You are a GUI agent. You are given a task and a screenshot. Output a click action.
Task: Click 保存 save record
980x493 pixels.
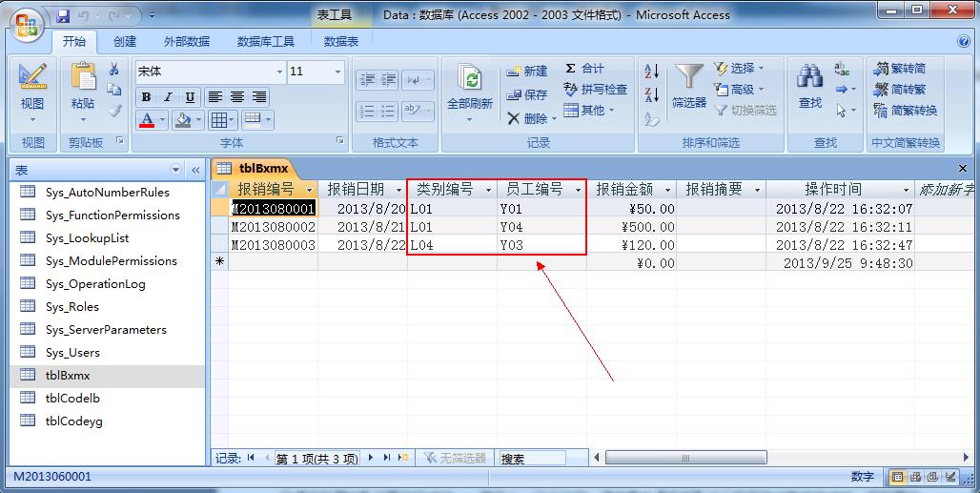tap(527, 95)
